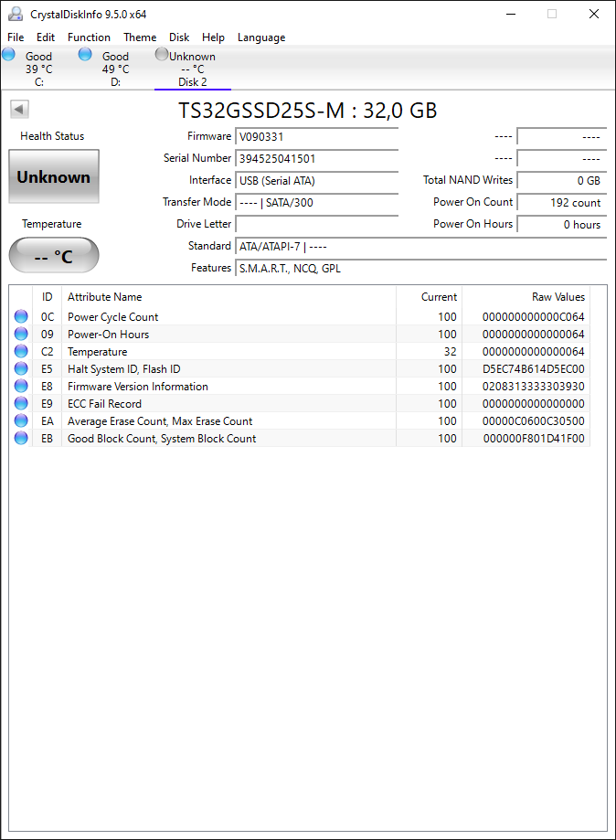This screenshot has width=616, height=840.
Task: Click the blue status orb for C:
Action: tap(8, 54)
